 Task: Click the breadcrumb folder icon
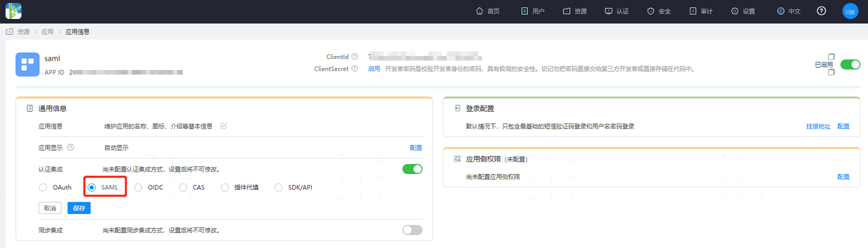click(x=10, y=32)
